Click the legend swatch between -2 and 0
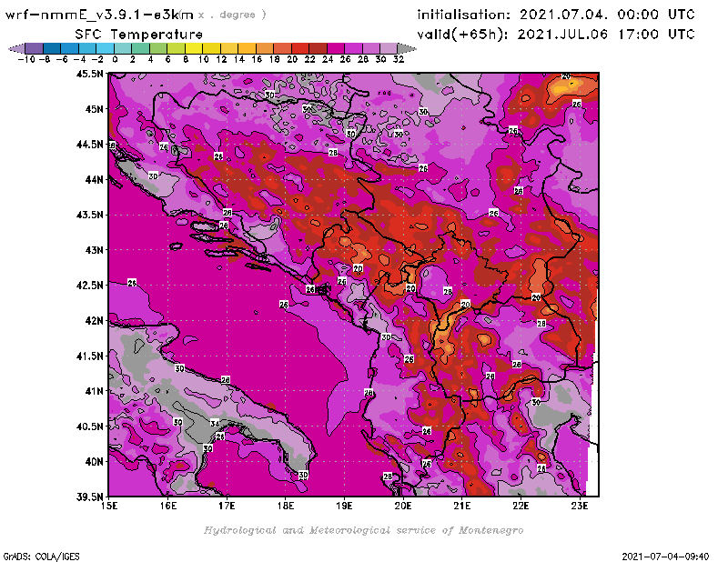 [x=105, y=48]
